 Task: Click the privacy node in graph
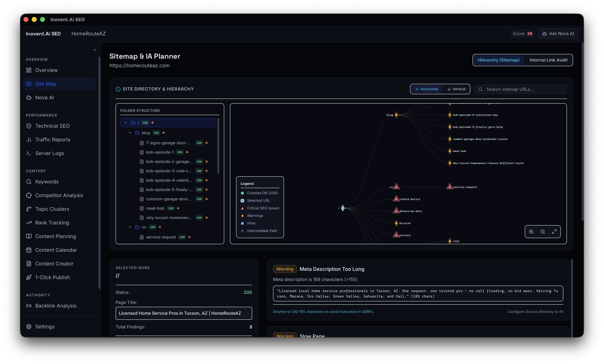point(396,235)
